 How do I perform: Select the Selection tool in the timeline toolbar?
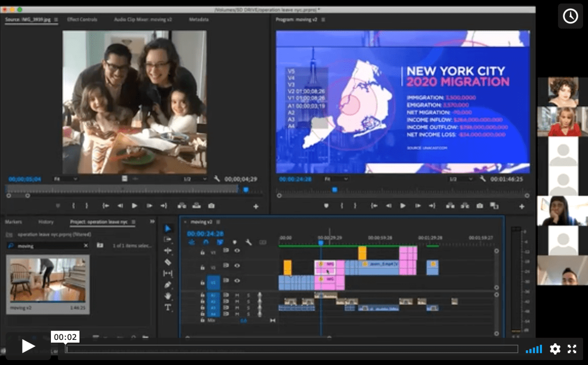point(168,228)
